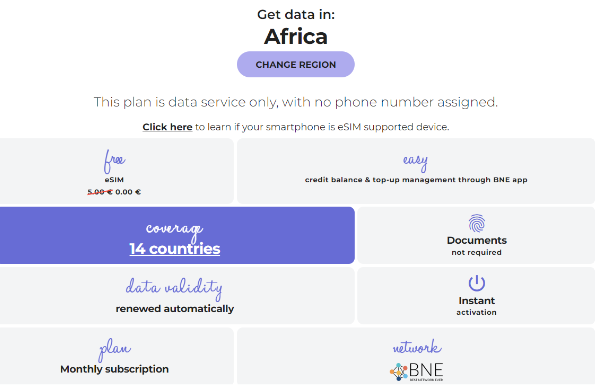Click 'renewed automatically' validity text
This screenshot has width=595, height=387.
pyautogui.click(x=175, y=308)
